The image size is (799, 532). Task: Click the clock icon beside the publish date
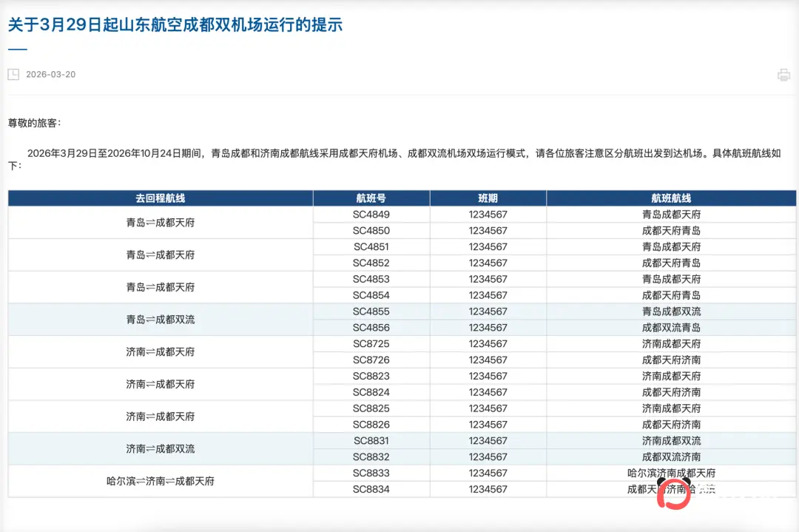coord(12,74)
